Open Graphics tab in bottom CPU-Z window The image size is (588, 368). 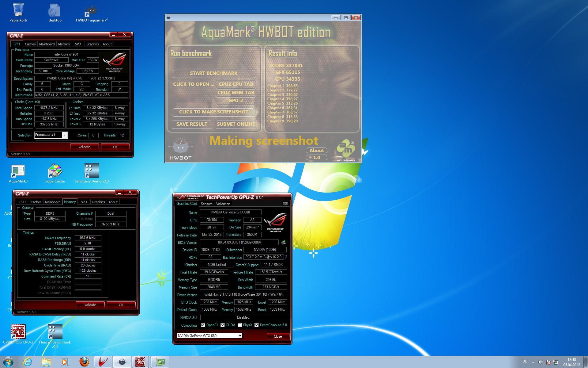98,202
